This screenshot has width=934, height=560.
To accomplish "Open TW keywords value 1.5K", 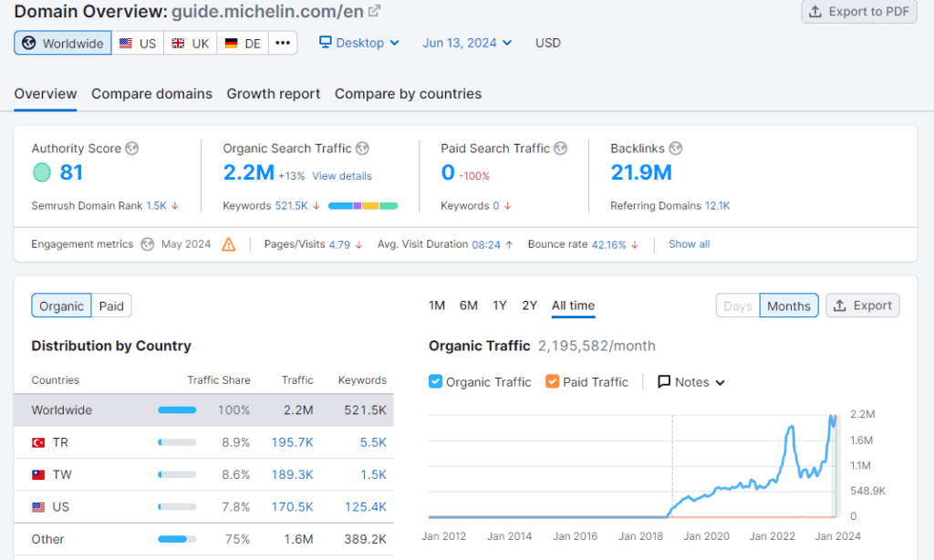I will (x=373, y=475).
